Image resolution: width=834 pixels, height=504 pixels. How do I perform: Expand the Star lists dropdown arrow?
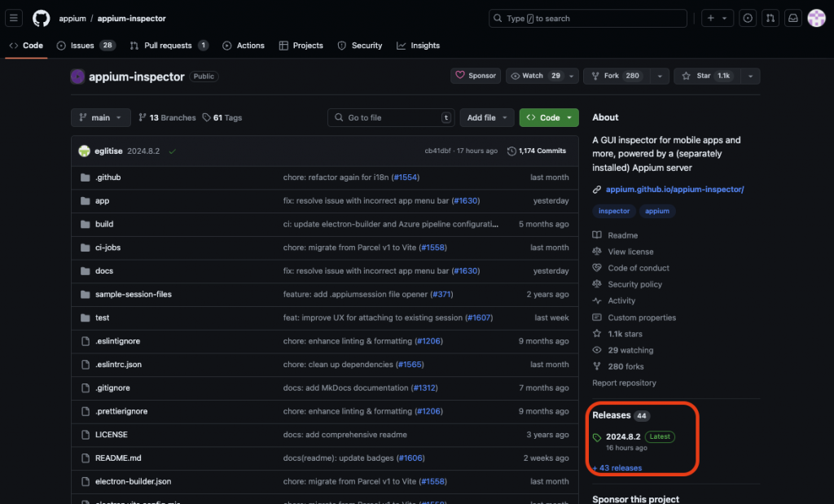(x=750, y=76)
